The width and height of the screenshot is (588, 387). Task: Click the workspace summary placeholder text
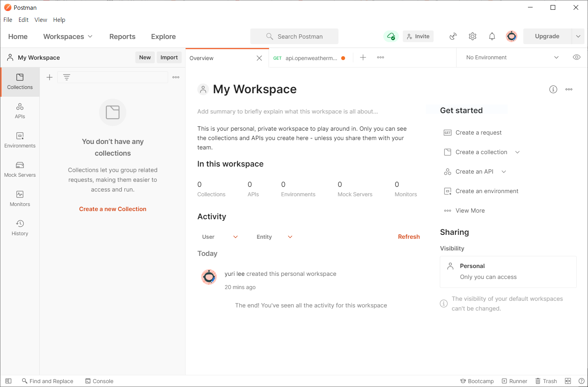click(x=287, y=112)
